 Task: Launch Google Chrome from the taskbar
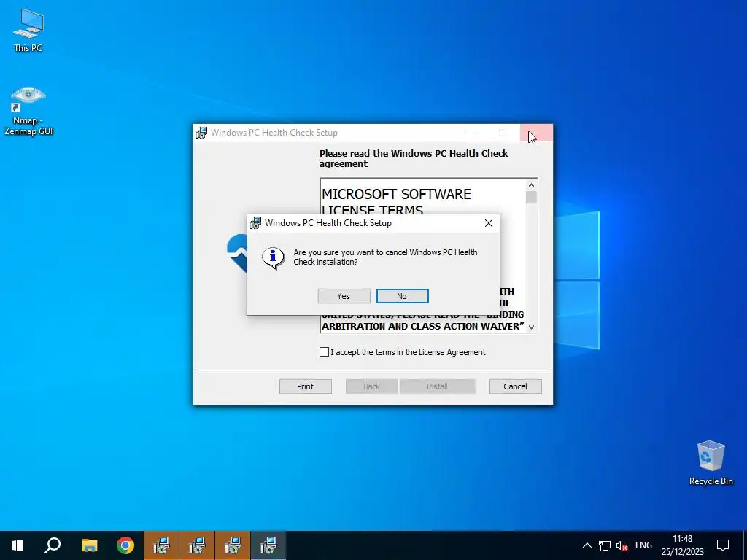(125, 545)
